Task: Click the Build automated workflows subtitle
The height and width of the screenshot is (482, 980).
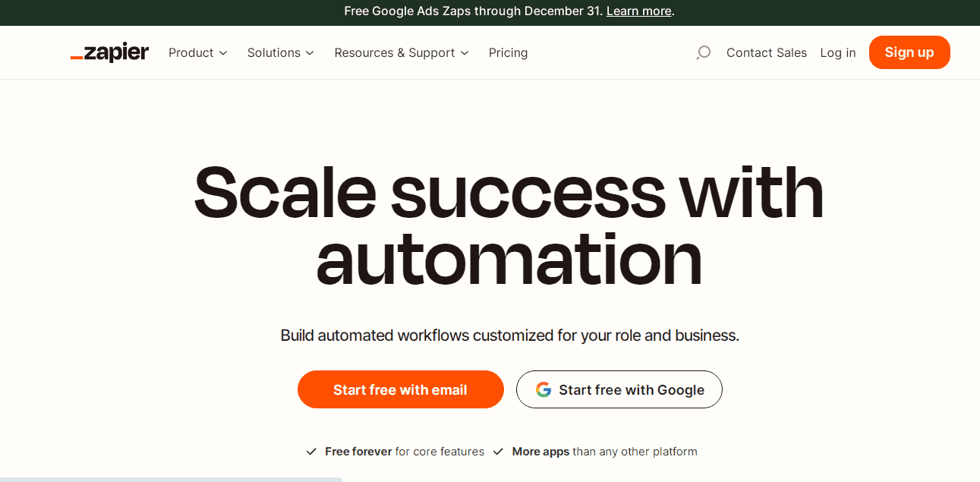Action: click(510, 336)
